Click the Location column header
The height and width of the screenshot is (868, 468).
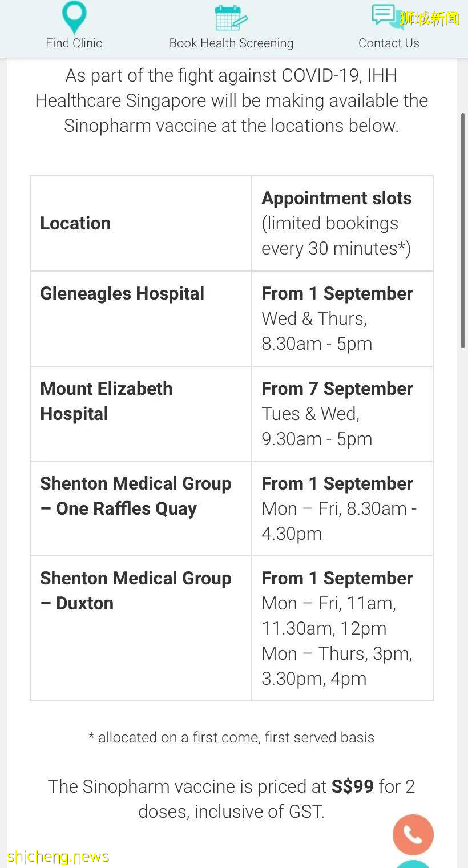coord(75,223)
